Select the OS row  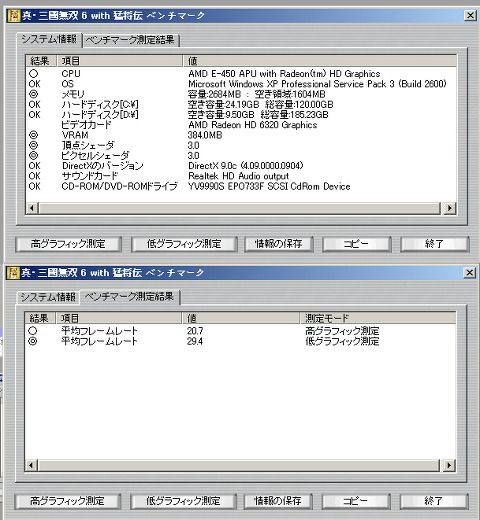click(241, 84)
